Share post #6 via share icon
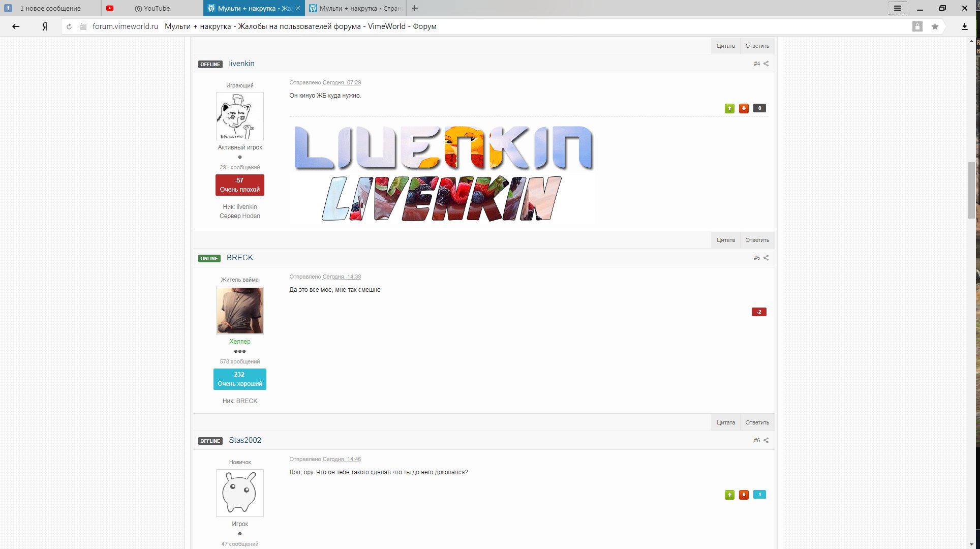This screenshot has height=549, width=980. [x=766, y=440]
